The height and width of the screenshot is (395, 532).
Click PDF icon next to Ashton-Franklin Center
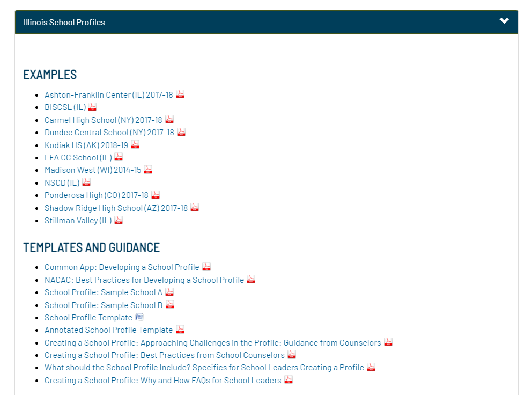tap(180, 94)
